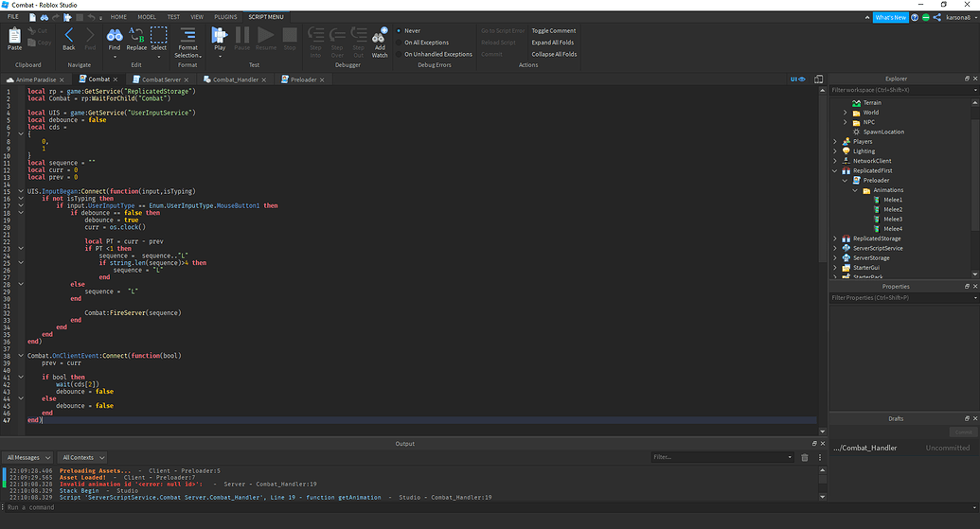Open the Select dropdown arrow
980x529 pixels.
tap(159, 57)
